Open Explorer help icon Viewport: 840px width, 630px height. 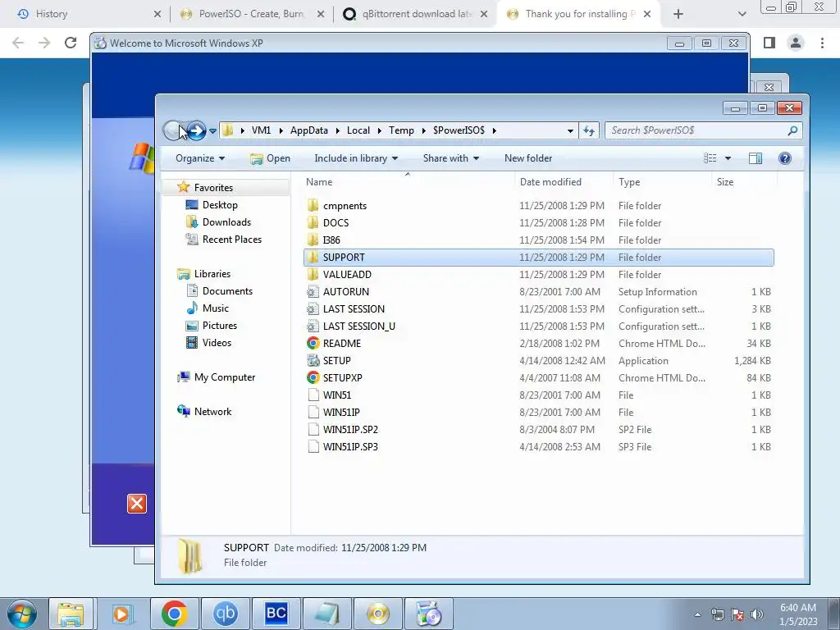(x=785, y=158)
